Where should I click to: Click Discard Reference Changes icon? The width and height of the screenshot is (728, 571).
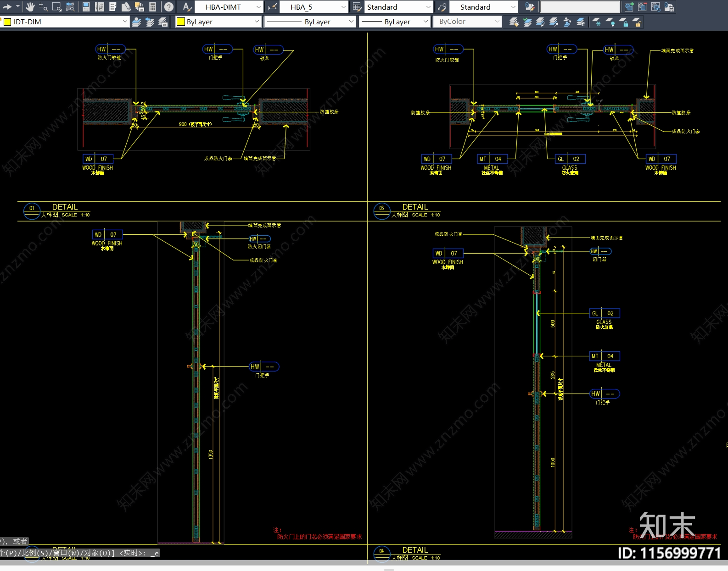coord(655,7)
